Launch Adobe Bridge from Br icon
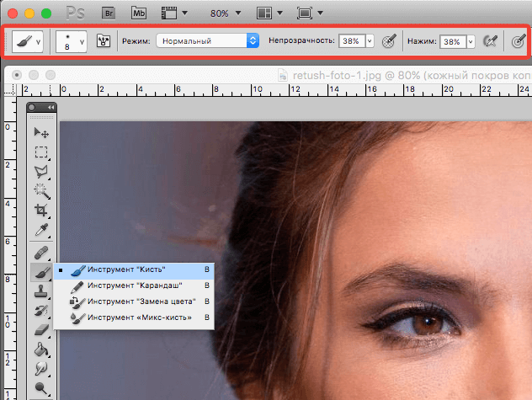Image resolution: width=532 pixels, height=400 pixels. pos(108,13)
